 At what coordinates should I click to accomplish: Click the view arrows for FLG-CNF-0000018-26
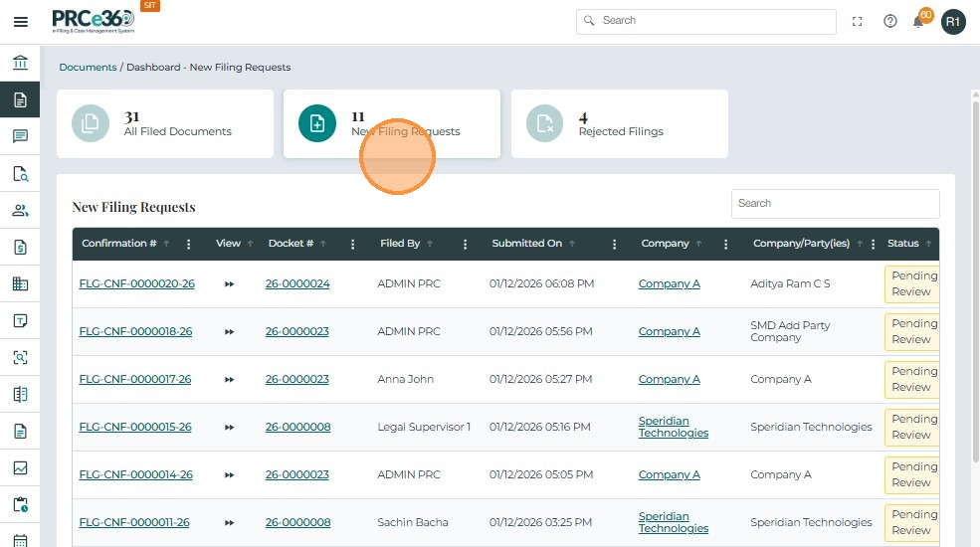tap(229, 332)
